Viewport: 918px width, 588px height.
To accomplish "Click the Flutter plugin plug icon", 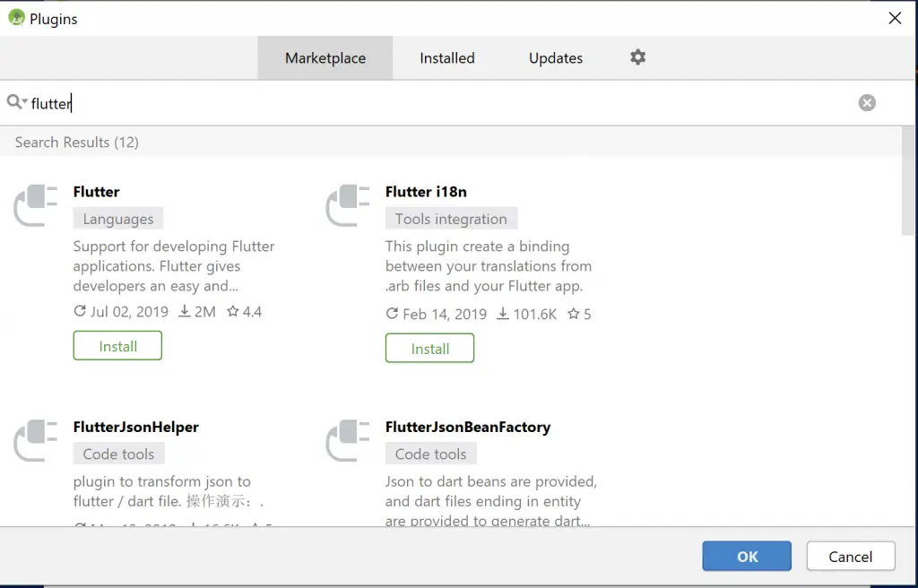I will click(x=36, y=206).
